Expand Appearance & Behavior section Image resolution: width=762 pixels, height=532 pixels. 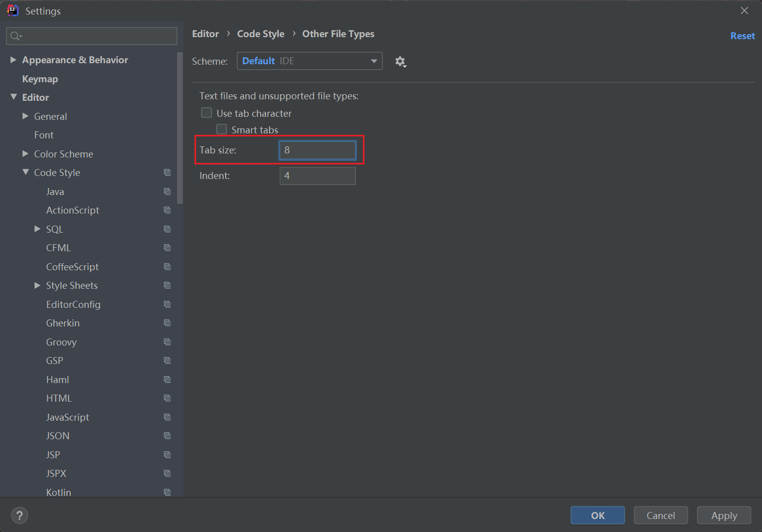pyautogui.click(x=14, y=60)
